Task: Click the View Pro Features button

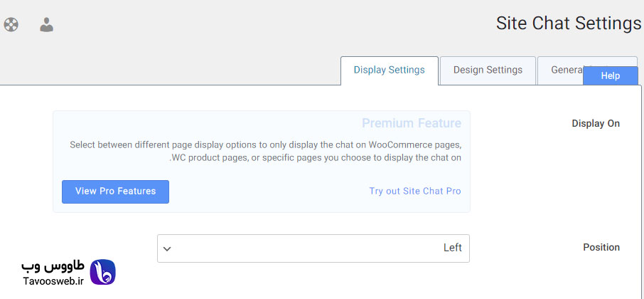Action: pyautogui.click(x=115, y=192)
